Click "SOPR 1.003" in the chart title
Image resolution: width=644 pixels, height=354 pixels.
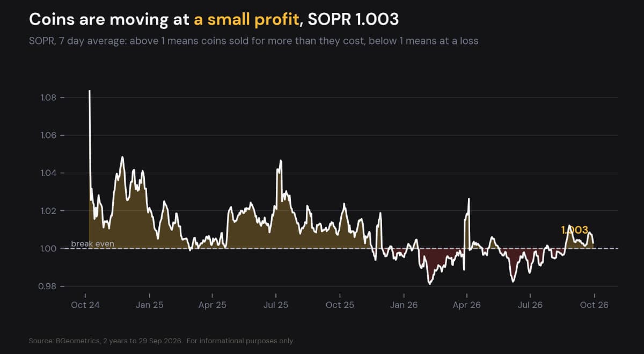coord(353,20)
